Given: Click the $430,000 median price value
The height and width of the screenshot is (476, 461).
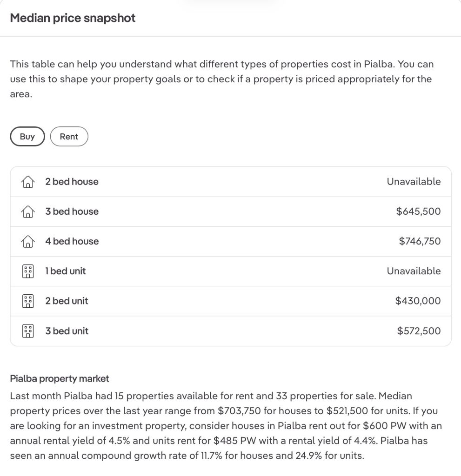Looking at the screenshot, I should coord(418,301).
